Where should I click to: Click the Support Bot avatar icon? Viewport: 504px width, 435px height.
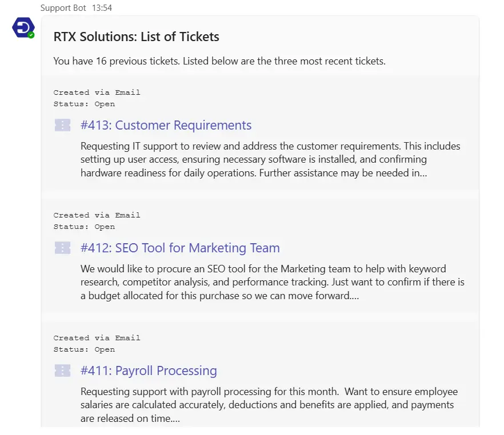pos(23,27)
